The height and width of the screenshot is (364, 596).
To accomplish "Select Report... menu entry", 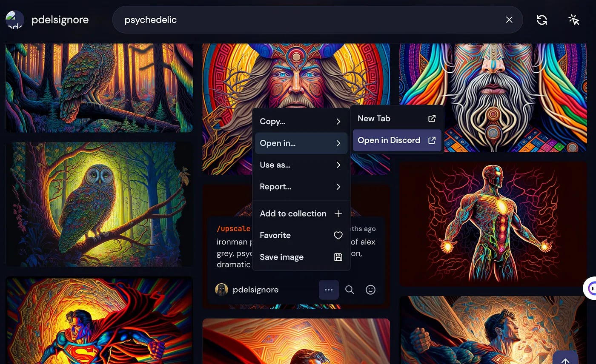I will 301,187.
